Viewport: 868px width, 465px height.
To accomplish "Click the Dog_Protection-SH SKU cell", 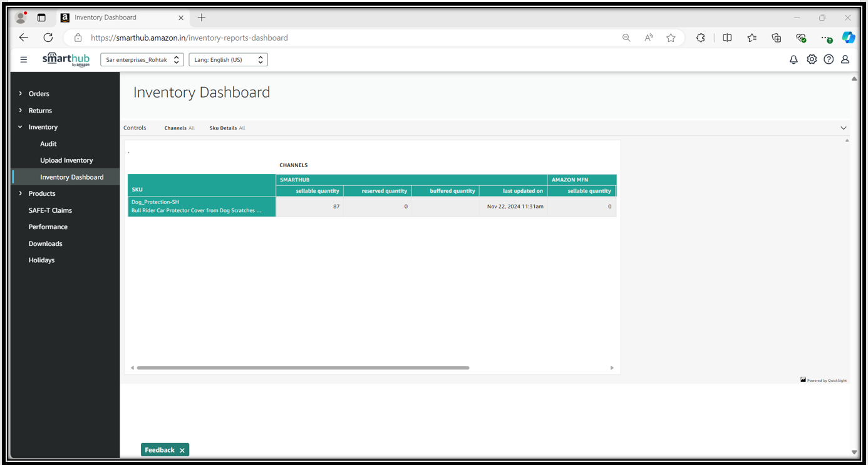I will coord(202,207).
